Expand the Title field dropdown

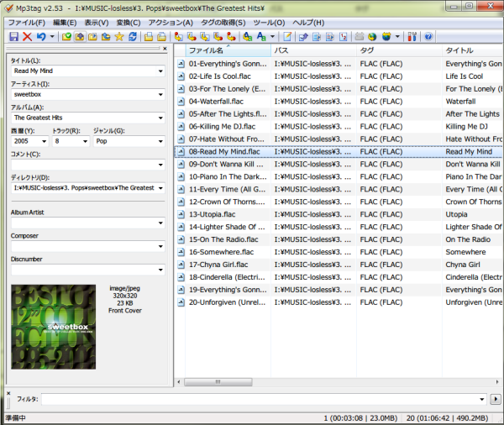point(160,71)
